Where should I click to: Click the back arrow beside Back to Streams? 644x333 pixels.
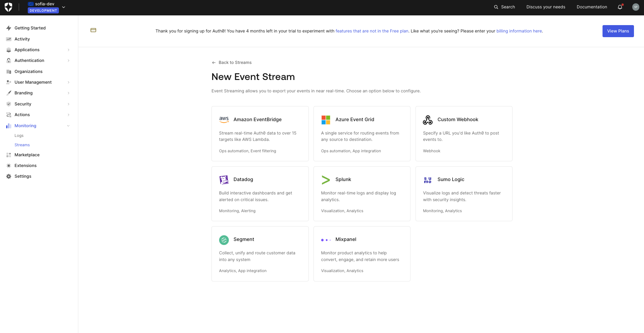click(214, 63)
